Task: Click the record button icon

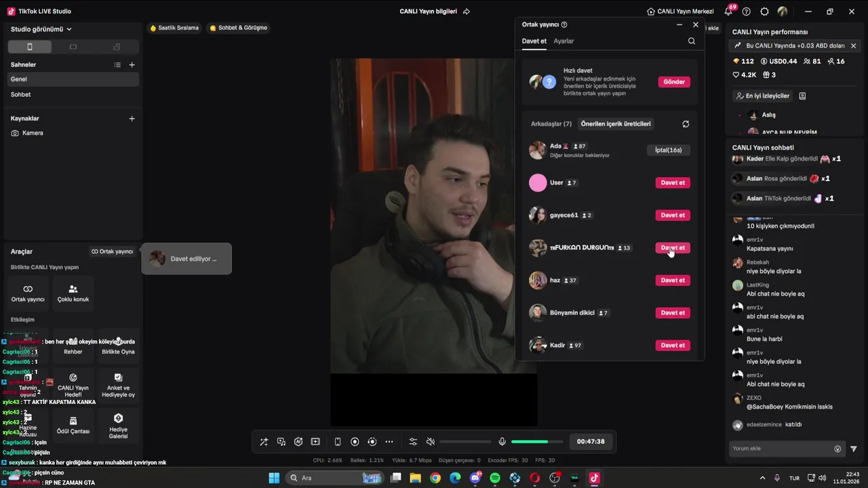Action: (355, 442)
